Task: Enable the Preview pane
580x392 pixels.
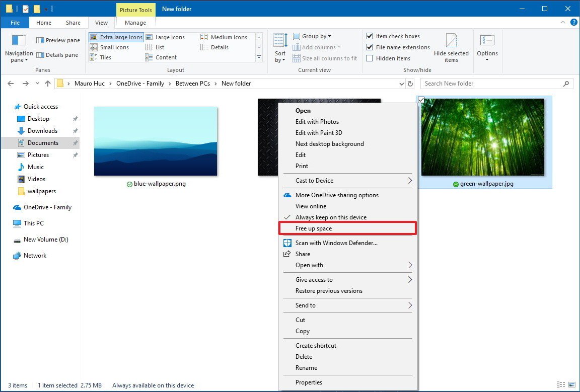Action: click(x=57, y=40)
